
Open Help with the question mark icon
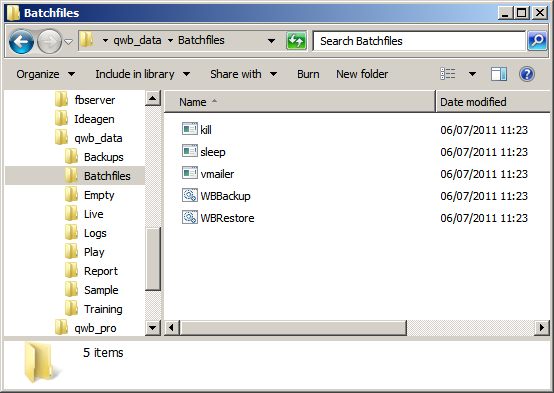tap(526, 74)
